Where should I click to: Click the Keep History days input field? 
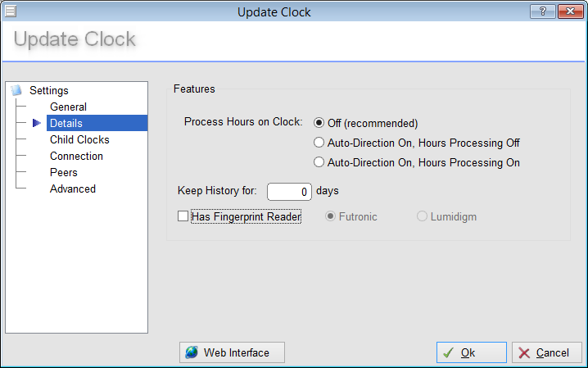(x=289, y=192)
